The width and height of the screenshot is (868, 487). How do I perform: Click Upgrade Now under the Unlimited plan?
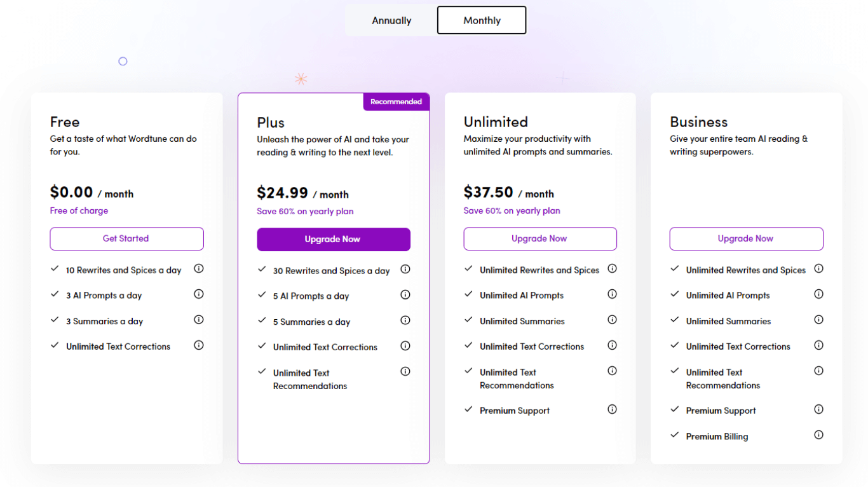pyautogui.click(x=539, y=238)
